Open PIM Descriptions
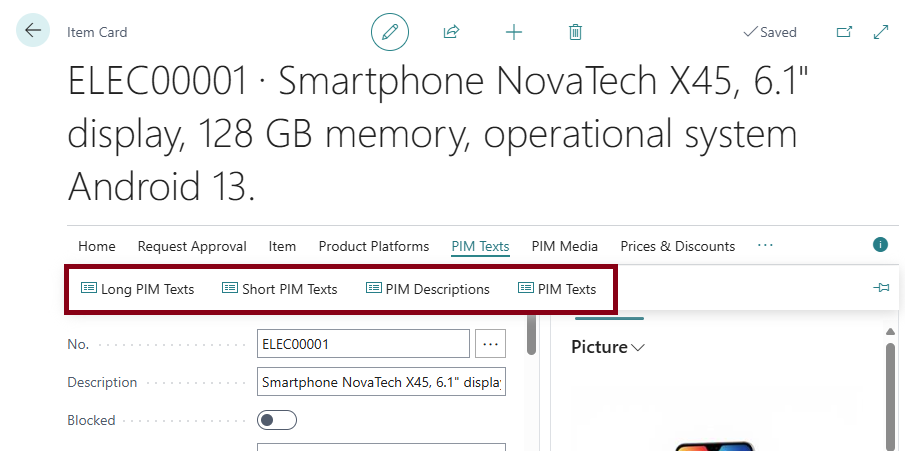905x451 pixels. [428, 289]
